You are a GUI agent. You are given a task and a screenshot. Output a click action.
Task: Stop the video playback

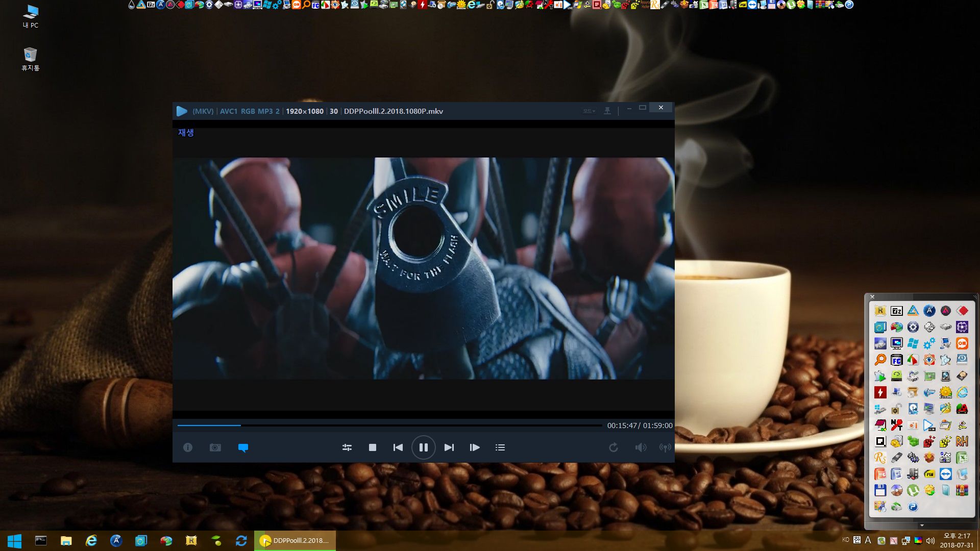[x=373, y=447]
